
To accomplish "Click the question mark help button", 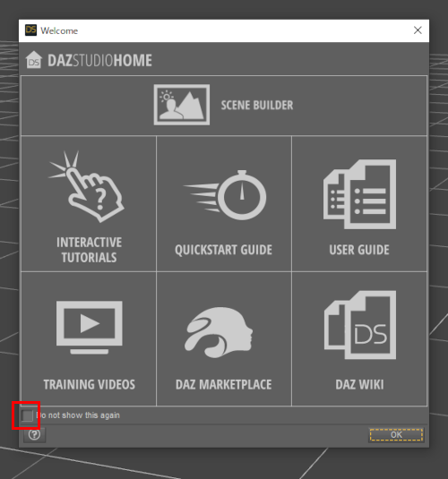I will [x=35, y=434].
